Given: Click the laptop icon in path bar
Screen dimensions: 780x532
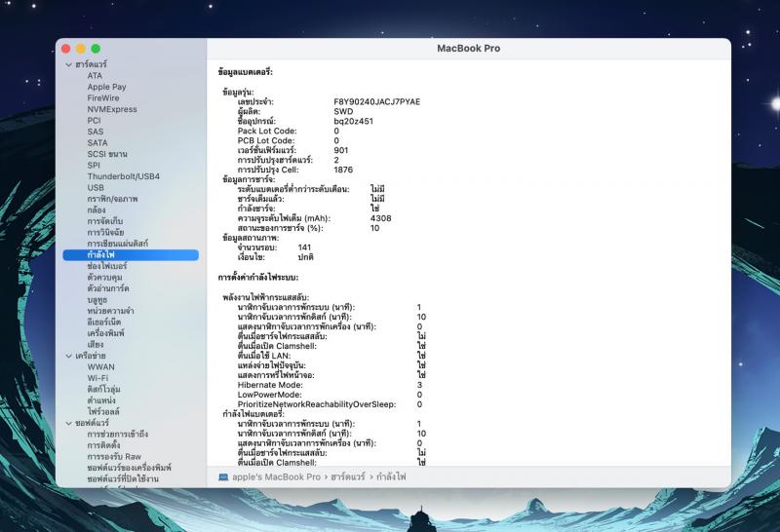Looking at the screenshot, I should pos(223,477).
